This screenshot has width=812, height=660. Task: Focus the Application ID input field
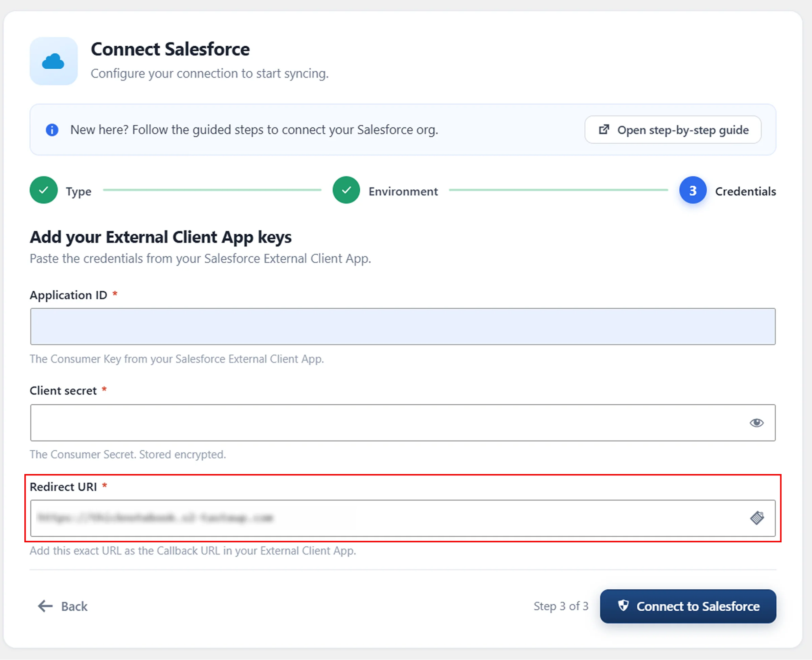(403, 327)
